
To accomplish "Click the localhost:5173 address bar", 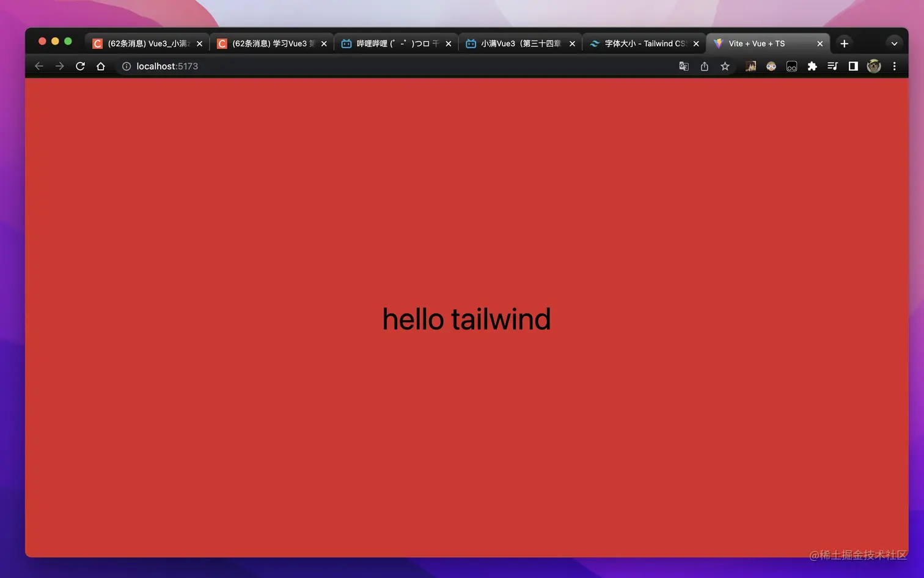I will 397,66.
